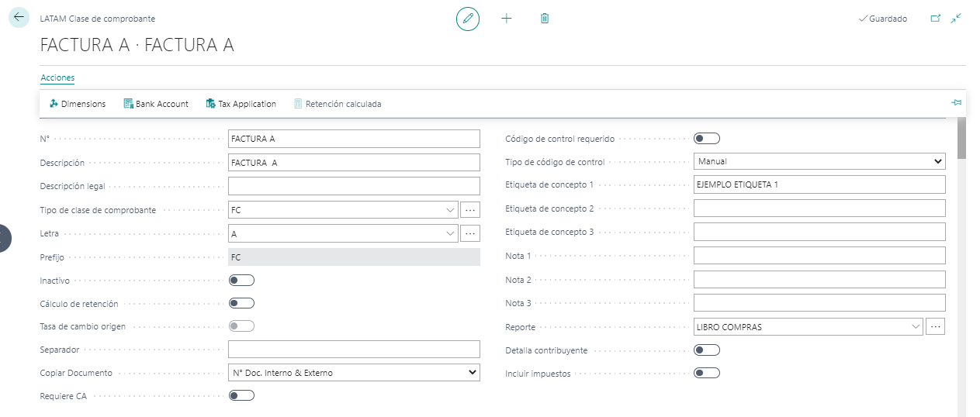Click the N° input field

354,139
